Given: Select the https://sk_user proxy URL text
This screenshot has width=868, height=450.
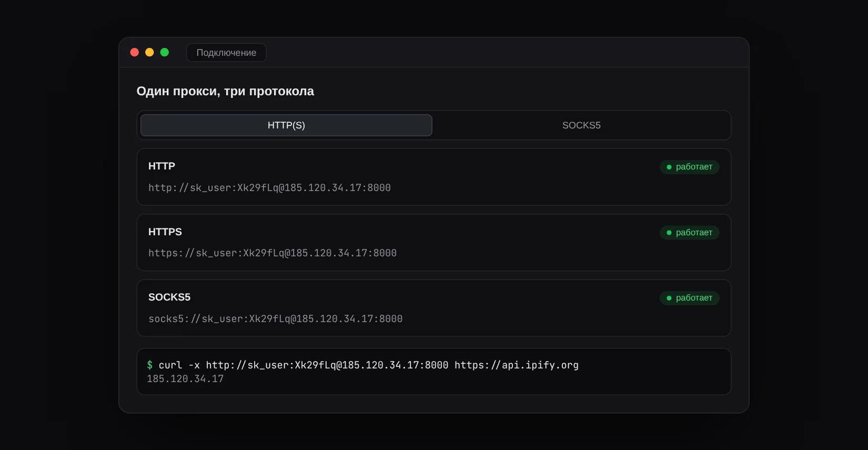Looking at the screenshot, I should 272,253.
